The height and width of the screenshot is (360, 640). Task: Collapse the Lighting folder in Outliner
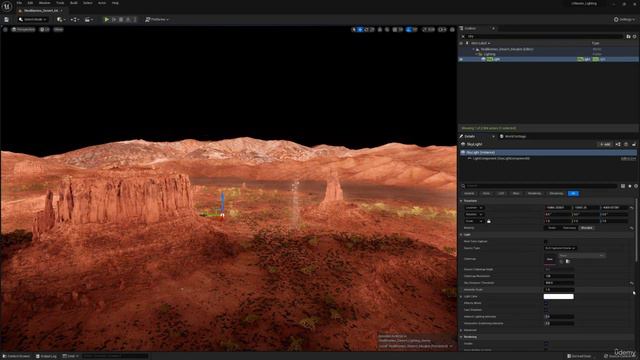[476, 54]
